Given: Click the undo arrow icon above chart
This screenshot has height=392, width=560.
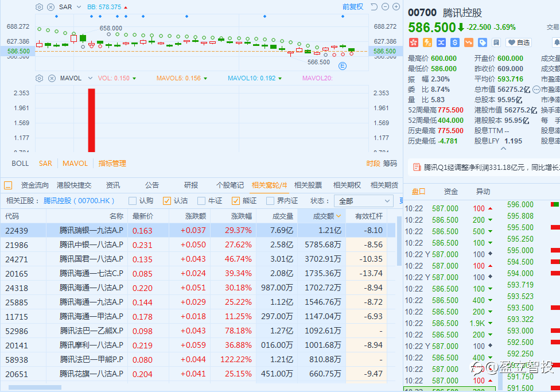Looking at the screenshot, I should coord(374,7).
